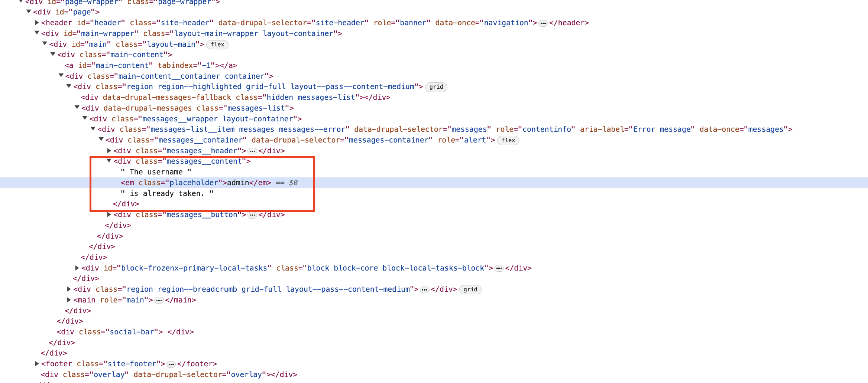868x383 pixels.
Task: Collapse the main-content div triangle
Action: 53,55
